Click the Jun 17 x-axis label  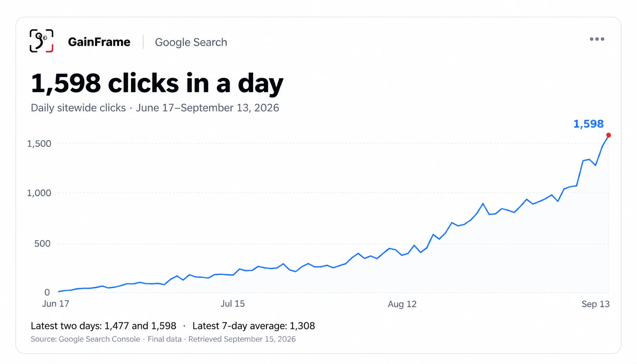click(55, 304)
